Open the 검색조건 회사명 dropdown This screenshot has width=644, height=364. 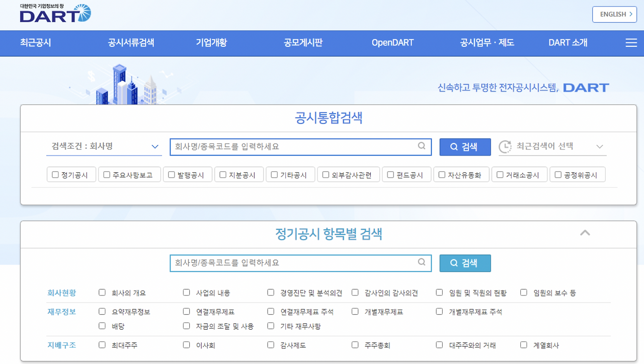click(x=104, y=146)
